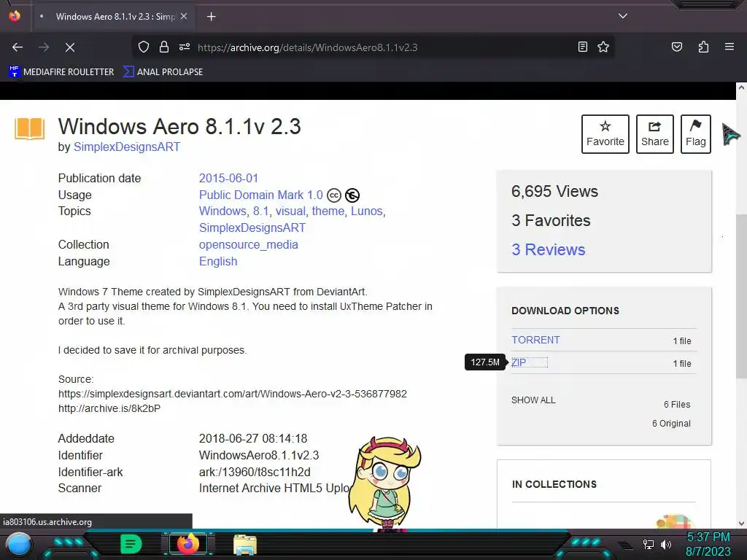Bookmark this page with star icon
The width and height of the screenshot is (747, 560).
(x=603, y=47)
